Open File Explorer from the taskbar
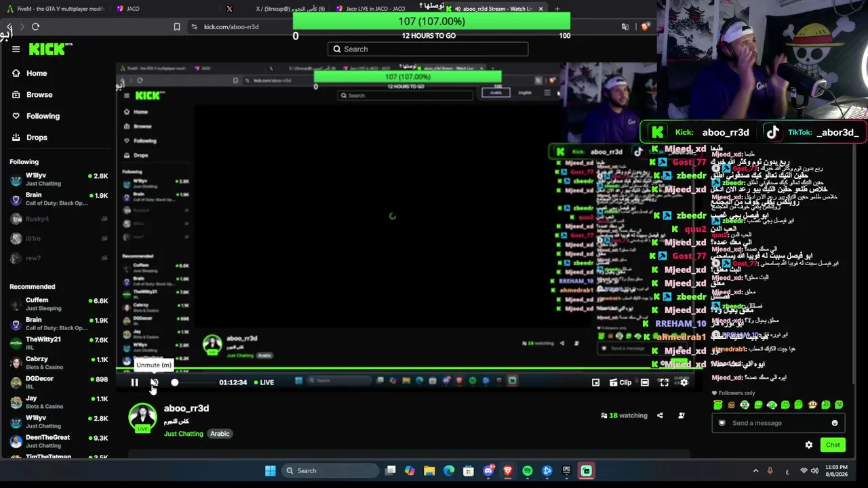 (429, 471)
